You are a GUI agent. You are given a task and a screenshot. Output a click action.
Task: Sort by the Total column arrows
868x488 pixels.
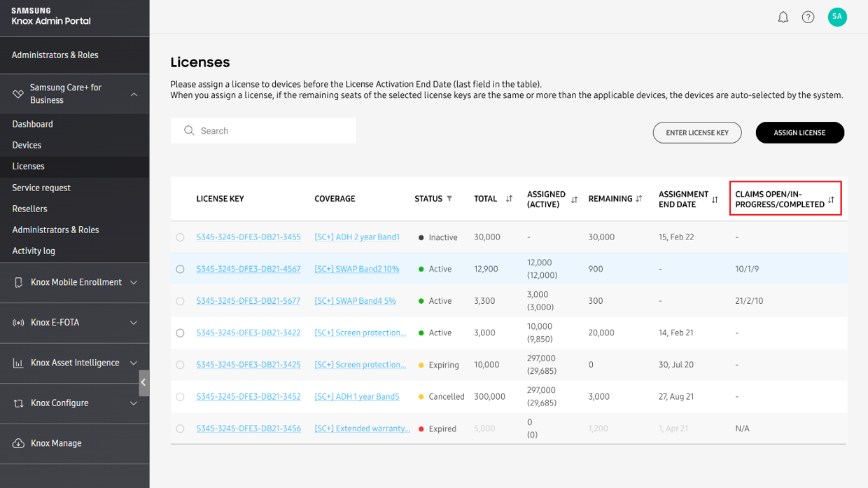click(x=509, y=199)
